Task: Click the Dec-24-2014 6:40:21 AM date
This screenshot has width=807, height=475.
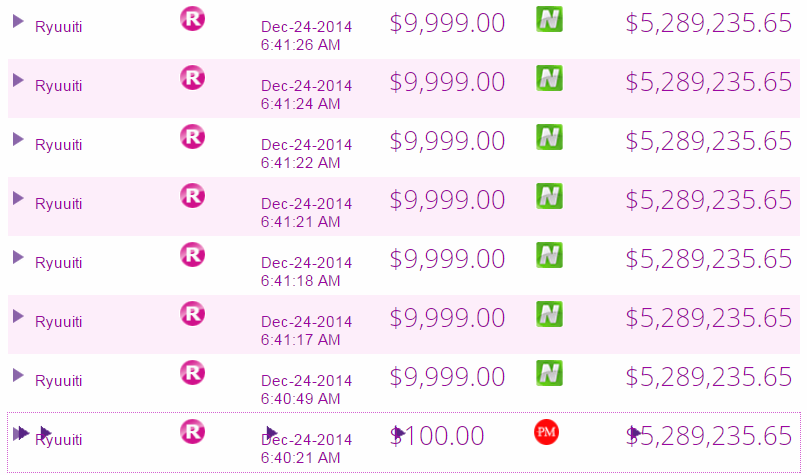Action: pos(306,448)
